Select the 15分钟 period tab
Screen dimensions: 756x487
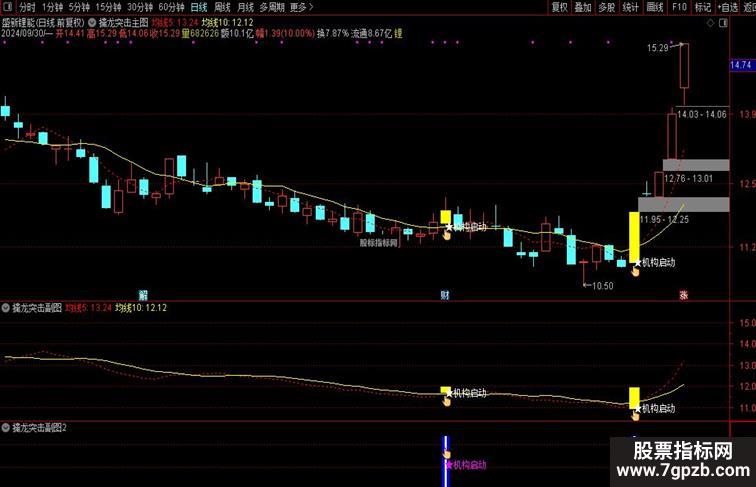click(108, 7)
